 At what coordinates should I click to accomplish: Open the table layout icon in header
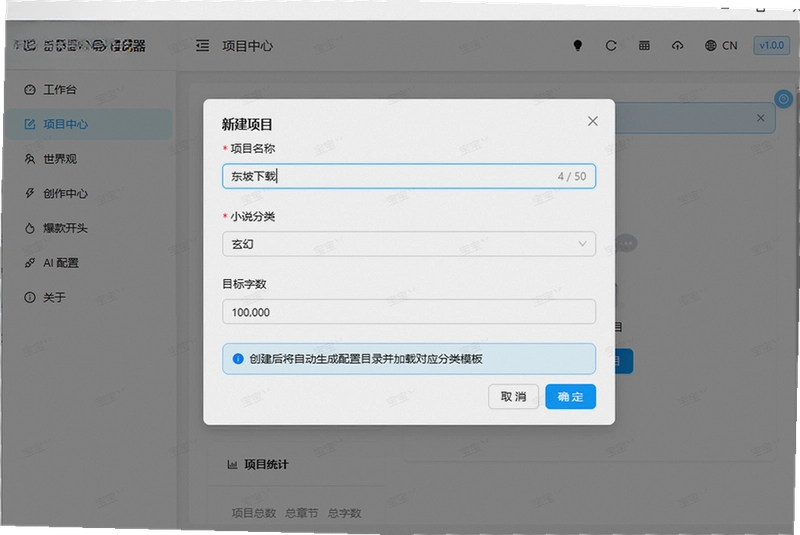pyautogui.click(x=644, y=45)
